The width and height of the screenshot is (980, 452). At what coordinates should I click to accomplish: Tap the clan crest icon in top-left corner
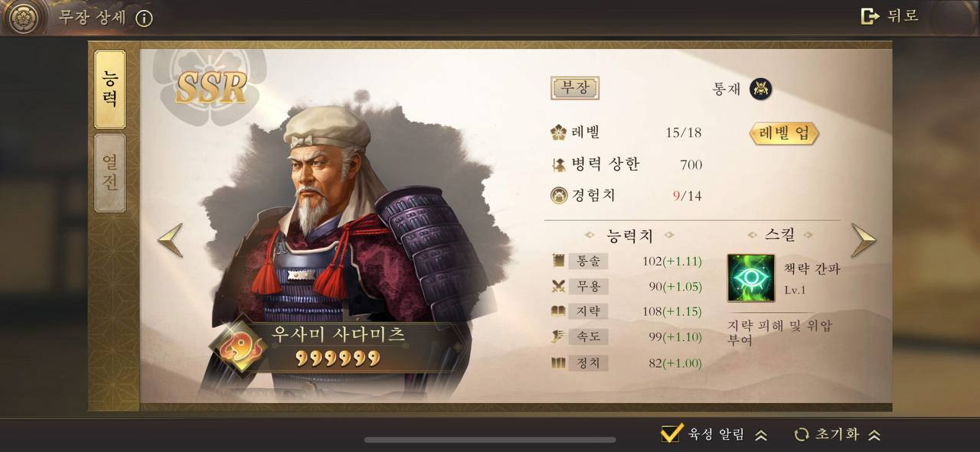click(22, 17)
